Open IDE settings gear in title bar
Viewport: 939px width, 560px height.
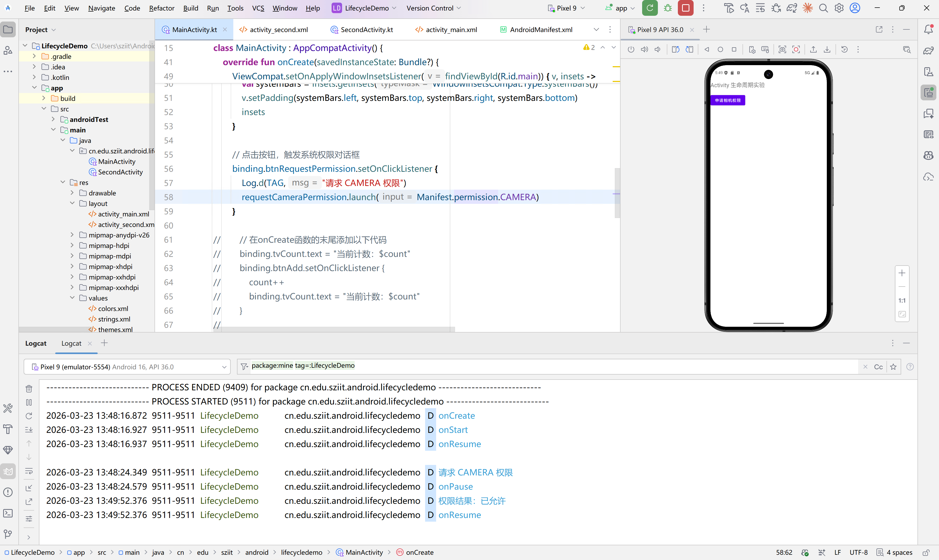pos(839,8)
